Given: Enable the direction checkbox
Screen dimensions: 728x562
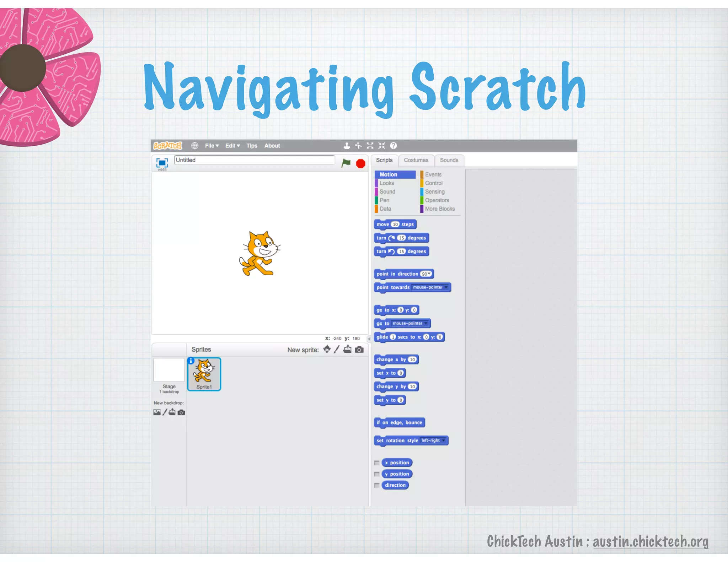Looking at the screenshot, I should tap(377, 485).
